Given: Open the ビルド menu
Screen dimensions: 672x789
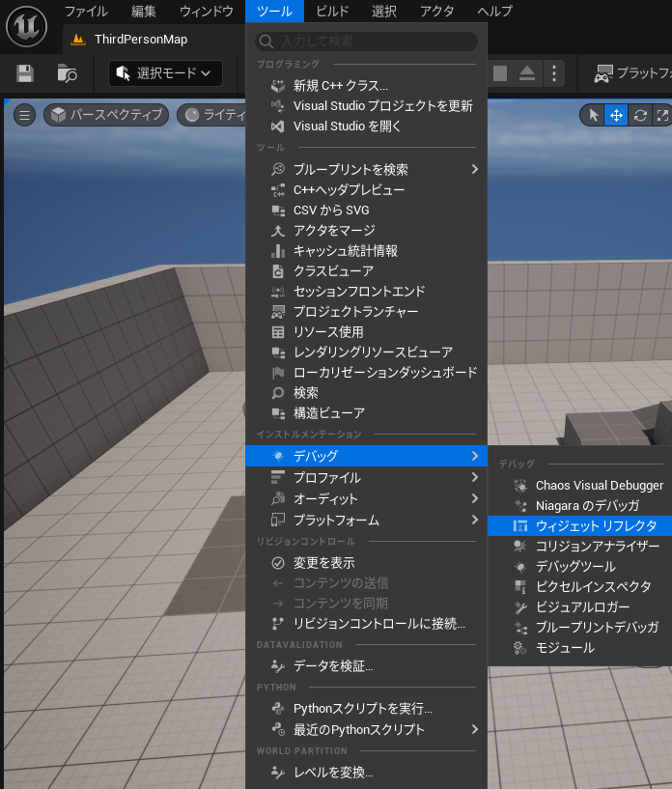Looking at the screenshot, I should (332, 11).
